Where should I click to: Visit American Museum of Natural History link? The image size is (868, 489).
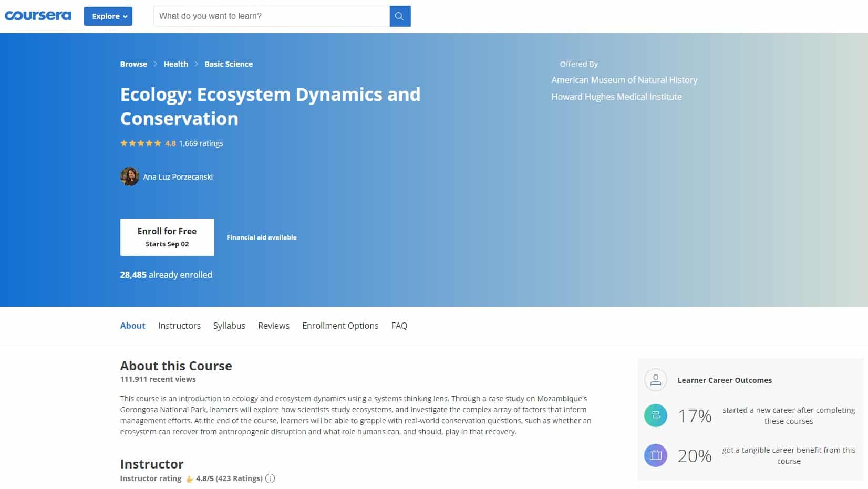coord(624,80)
